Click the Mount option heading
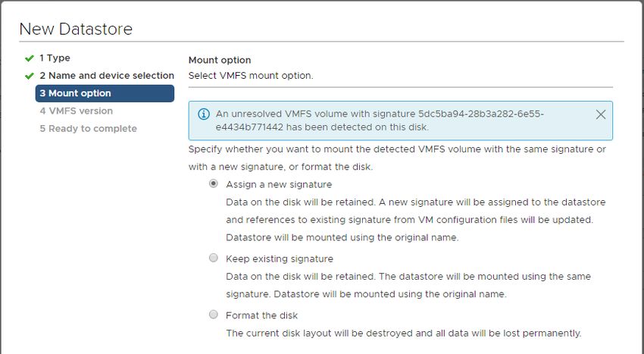The image size is (644, 354). coord(220,60)
